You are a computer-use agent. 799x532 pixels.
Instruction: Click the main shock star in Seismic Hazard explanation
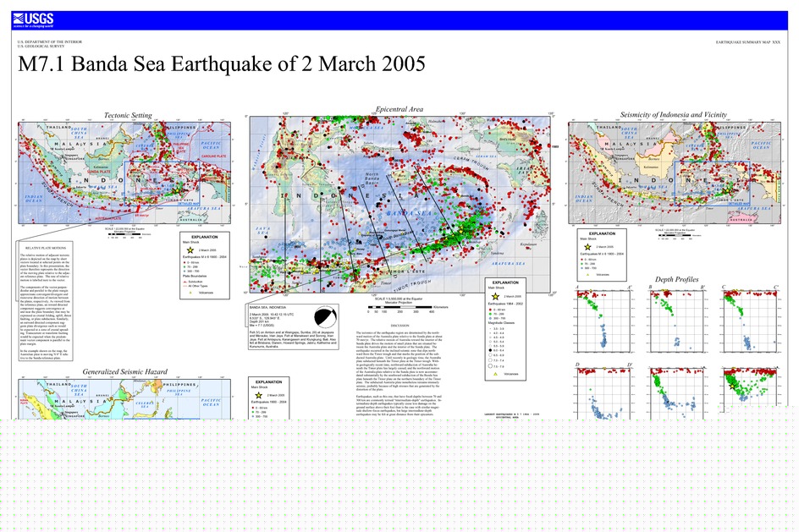(x=259, y=395)
